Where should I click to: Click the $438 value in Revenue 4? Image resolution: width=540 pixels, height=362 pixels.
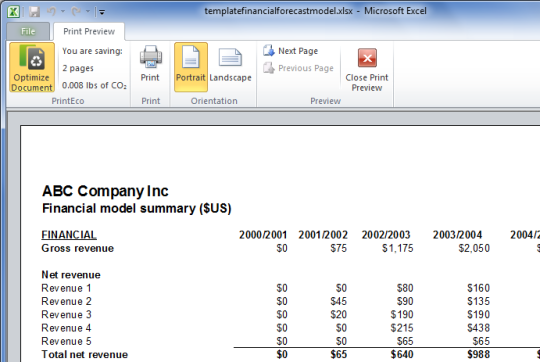point(478,328)
